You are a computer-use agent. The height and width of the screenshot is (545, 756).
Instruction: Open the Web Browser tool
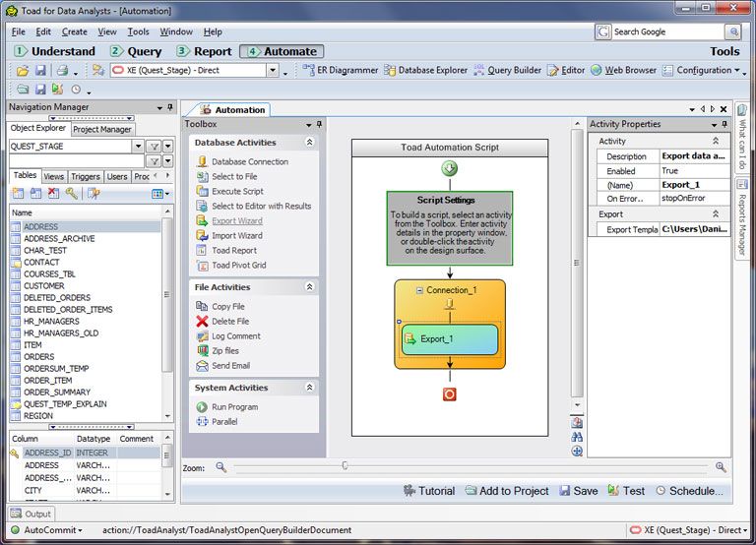point(623,71)
